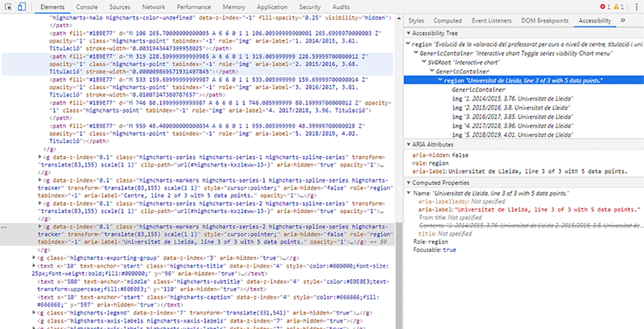
Task: Toggle the device toolbar icon
Action: click(x=23, y=6)
